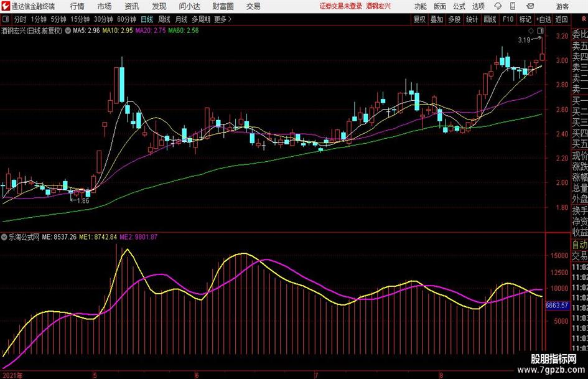Click the 2021年 timeline label

click(x=12, y=375)
